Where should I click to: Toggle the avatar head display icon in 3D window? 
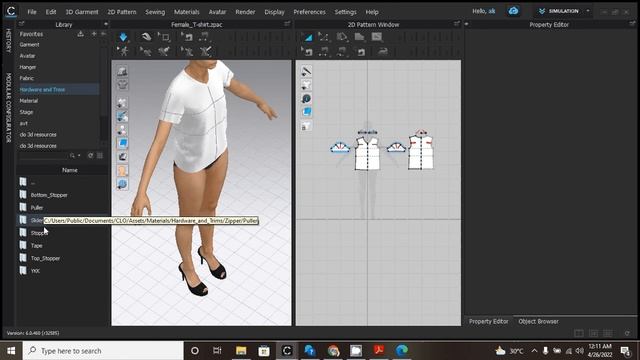[122, 171]
